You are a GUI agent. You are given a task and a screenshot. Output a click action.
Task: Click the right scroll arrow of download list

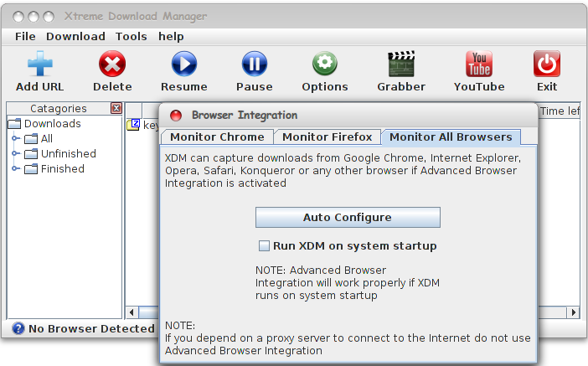click(x=574, y=312)
